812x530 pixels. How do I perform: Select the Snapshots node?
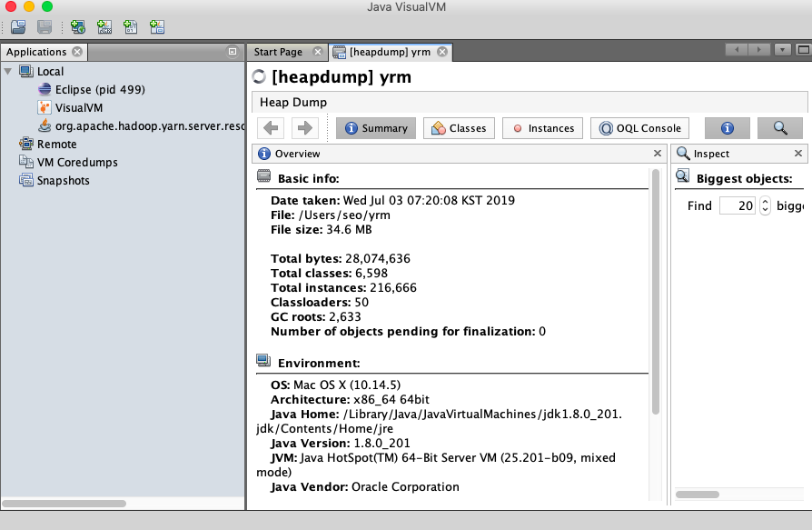[64, 180]
